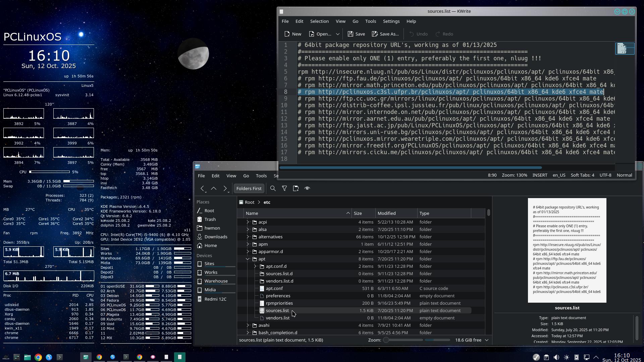Toggle hidden files with the eye icon
This screenshot has height=362, width=644.
click(307, 188)
